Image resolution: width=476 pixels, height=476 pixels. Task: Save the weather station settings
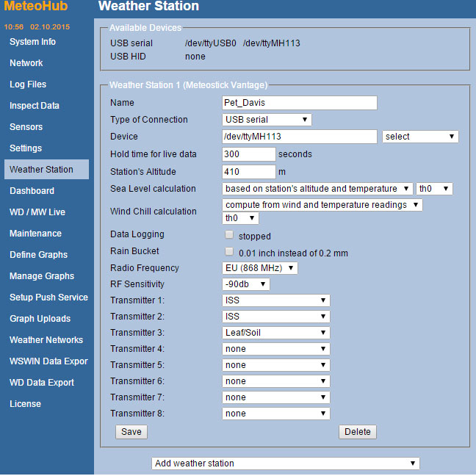coord(131,432)
